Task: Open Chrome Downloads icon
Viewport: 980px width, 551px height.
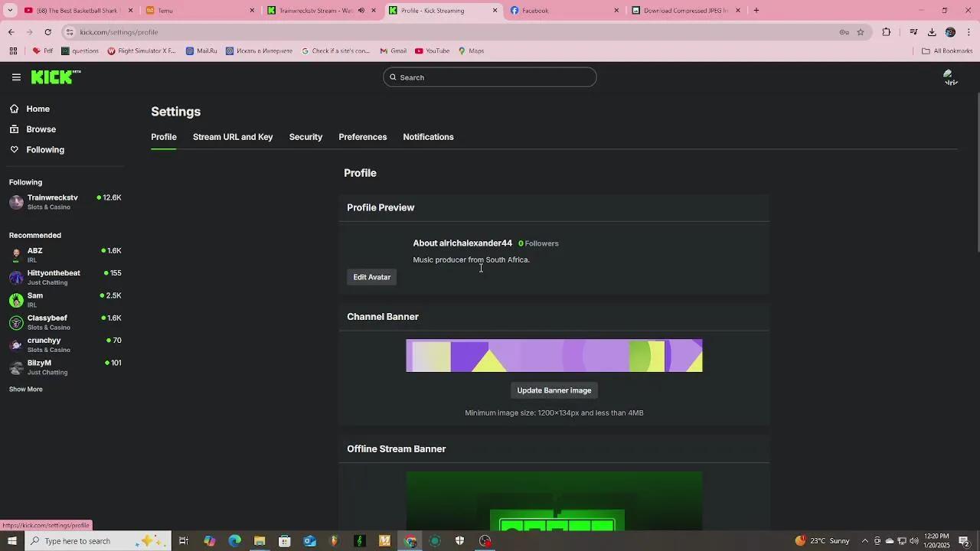Action: (x=932, y=32)
